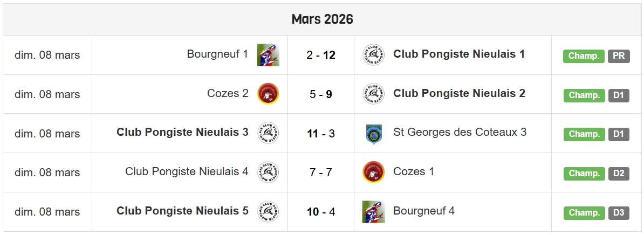Click the Mars 2026 month header

coord(322,19)
